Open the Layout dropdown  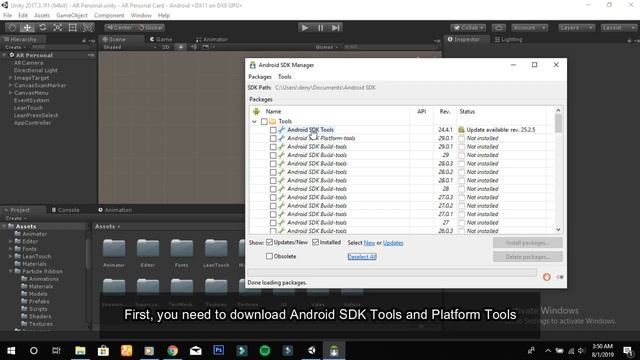(618, 28)
